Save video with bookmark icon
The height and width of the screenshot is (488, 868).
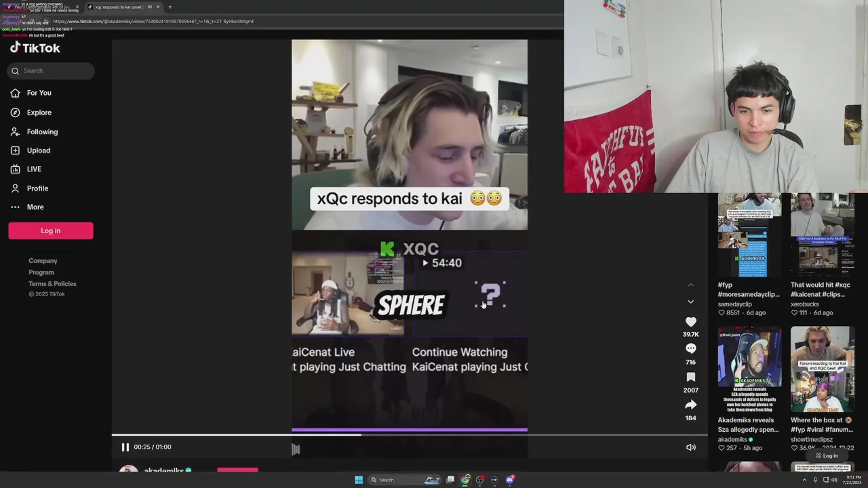tap(690, 377)
